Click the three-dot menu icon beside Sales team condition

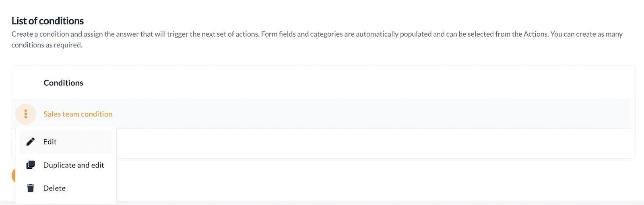pyautogui.click(x=26, y=114)
